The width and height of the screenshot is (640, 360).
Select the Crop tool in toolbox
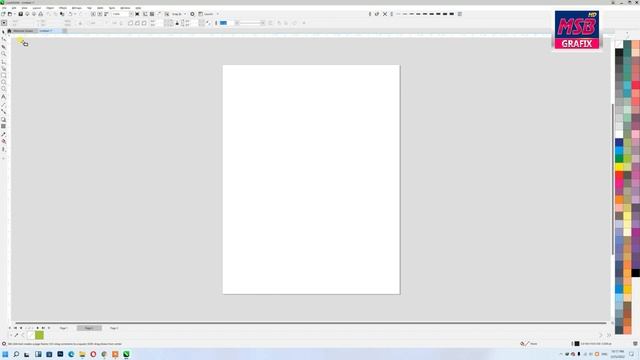[4, 47]
